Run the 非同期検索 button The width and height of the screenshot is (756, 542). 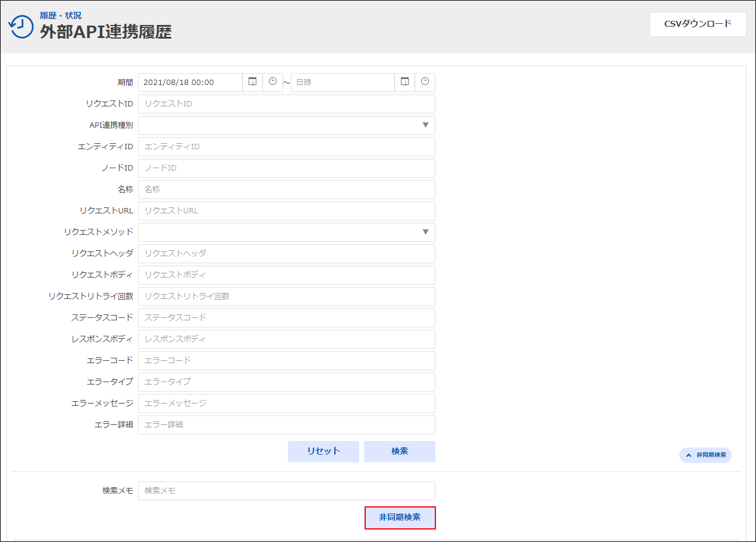(400, 518)
